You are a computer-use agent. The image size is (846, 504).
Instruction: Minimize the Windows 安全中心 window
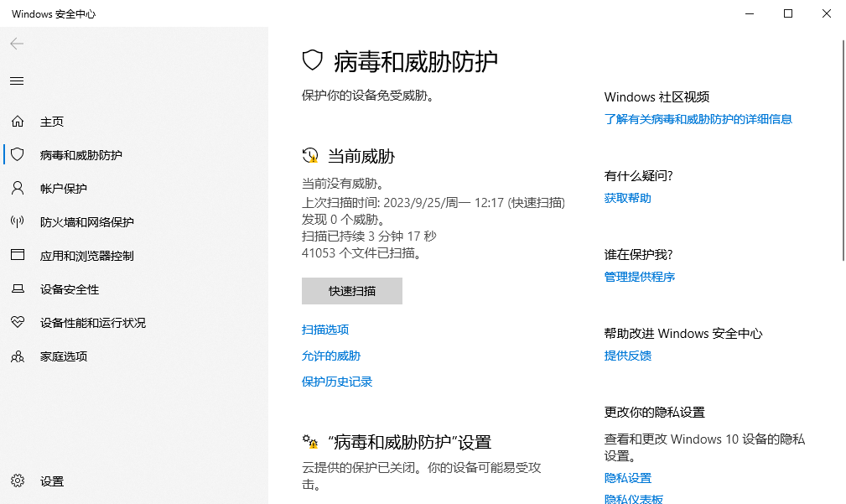tap(750, 13)
